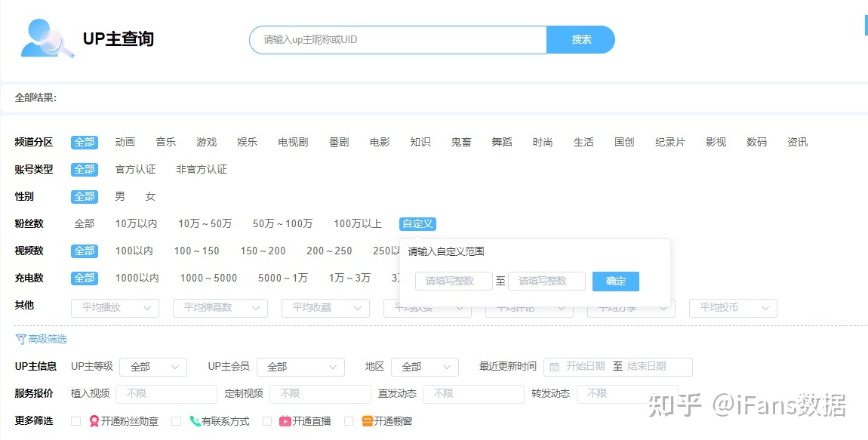
Task: Select 10万～50万 follower range
Action: (x=205, y=224)
